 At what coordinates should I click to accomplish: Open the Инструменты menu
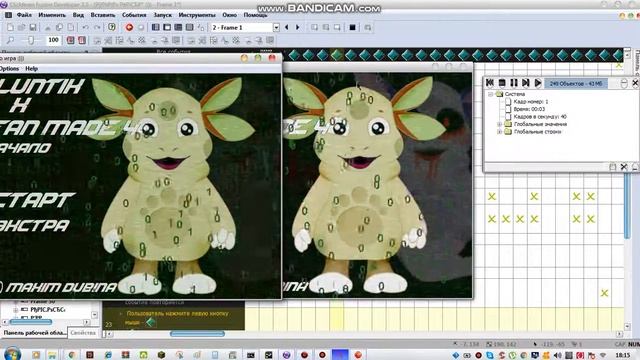click(x=197, y=15)
